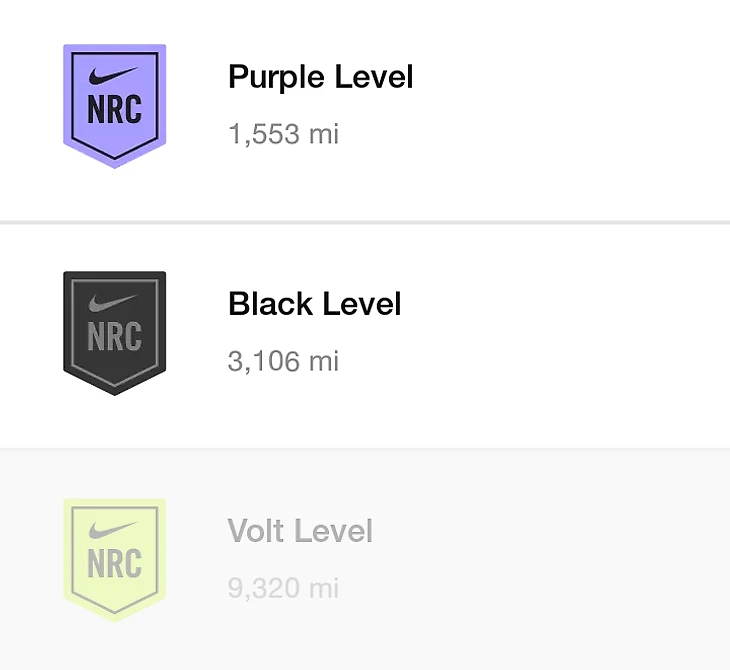Viewport: 730px width, 670px height.
Task: Click the 3,106 mi distance text
Action: point(283,361)
